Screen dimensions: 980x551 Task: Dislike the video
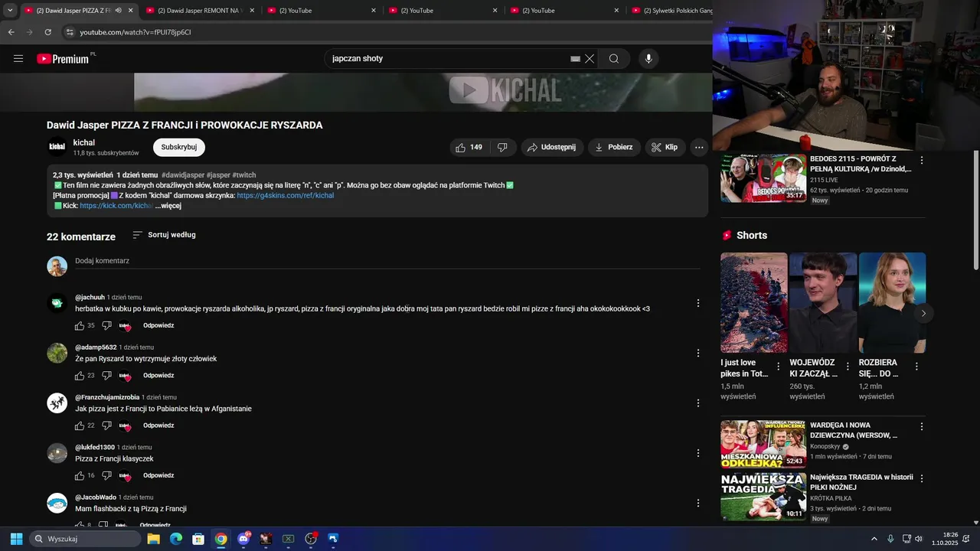tap(503, 147)
